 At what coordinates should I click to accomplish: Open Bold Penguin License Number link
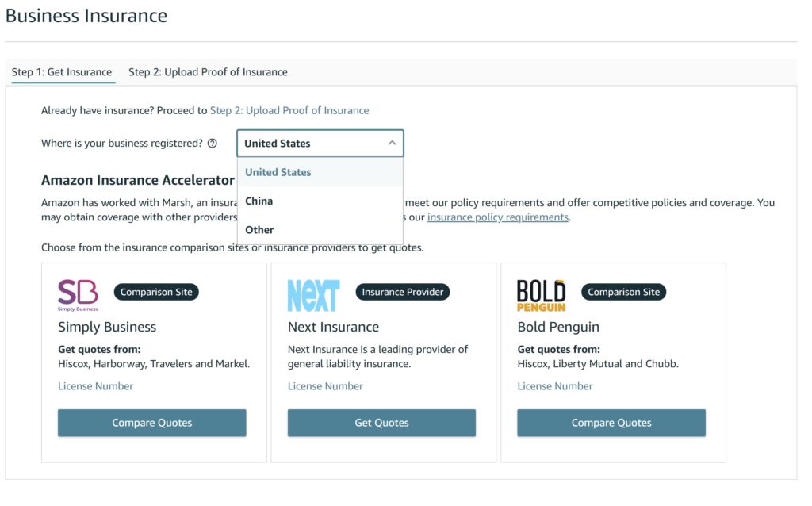(555, 385)
